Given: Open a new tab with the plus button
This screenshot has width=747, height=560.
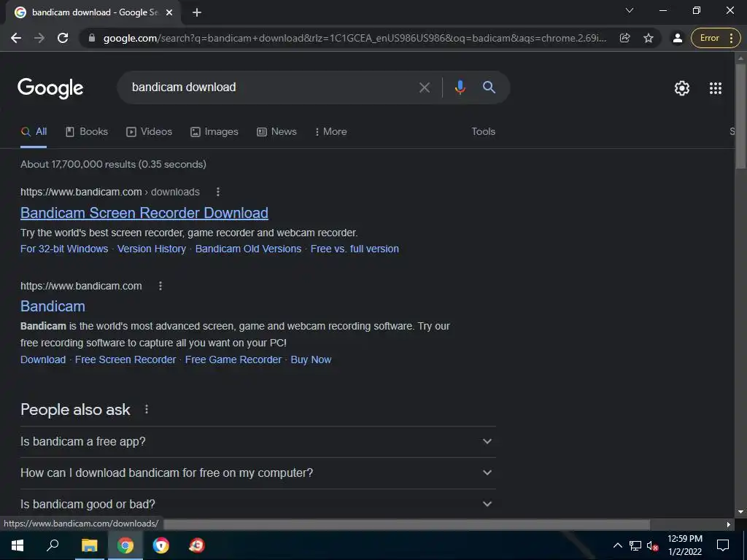Looking at the screenshot, I should (197, 12).
